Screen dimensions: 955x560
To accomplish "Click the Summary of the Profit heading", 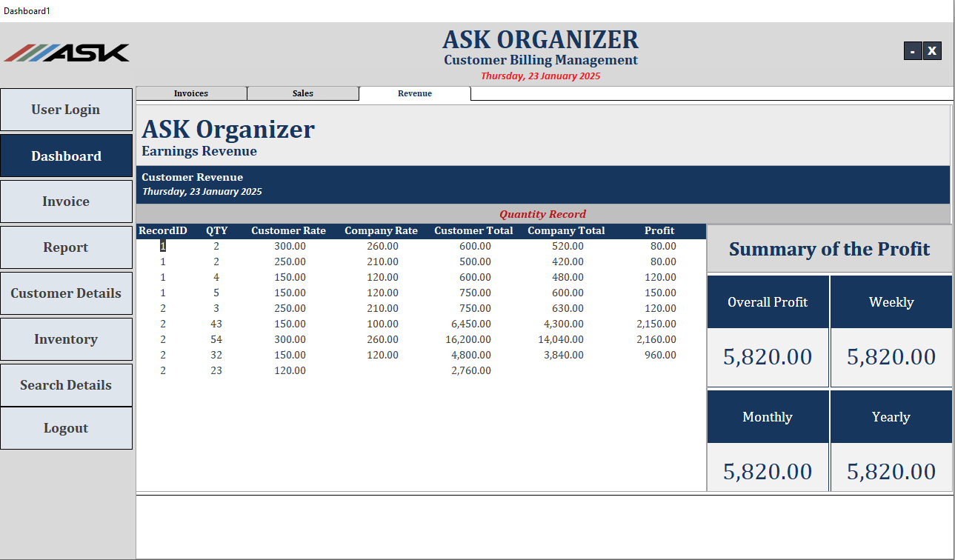I will pyautogui.click(x=829, y=249).
